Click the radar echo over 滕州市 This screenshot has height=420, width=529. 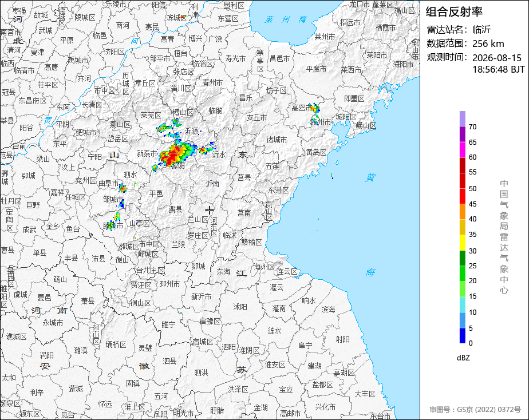(110, 225)
